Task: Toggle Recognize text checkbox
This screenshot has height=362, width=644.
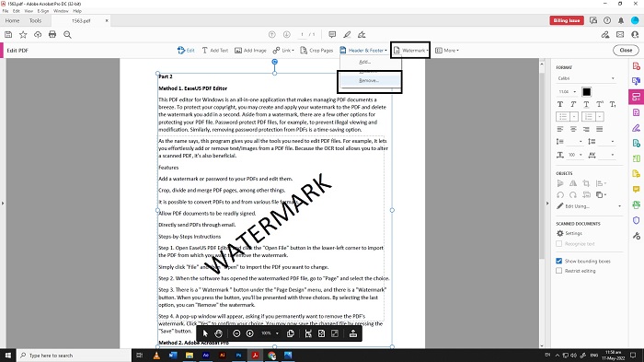Action: (x=559, y=244)
